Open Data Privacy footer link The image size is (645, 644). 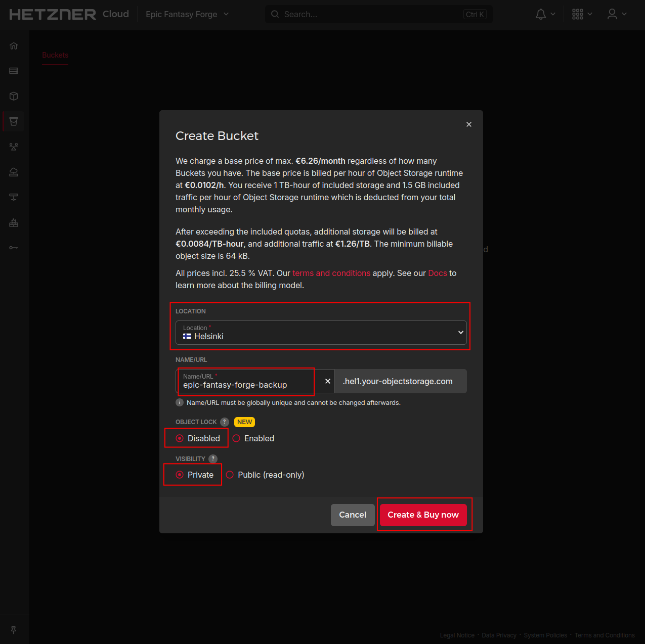499,635
